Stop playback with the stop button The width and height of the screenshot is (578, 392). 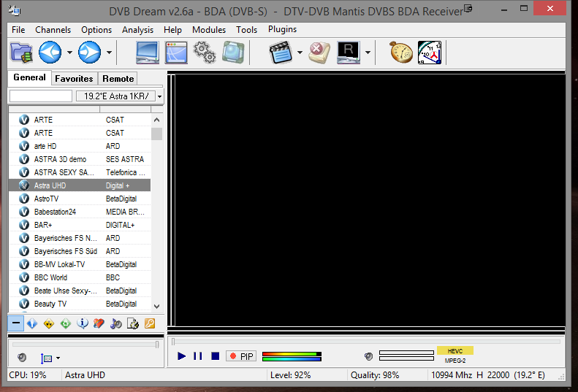(x=216, y=356)
